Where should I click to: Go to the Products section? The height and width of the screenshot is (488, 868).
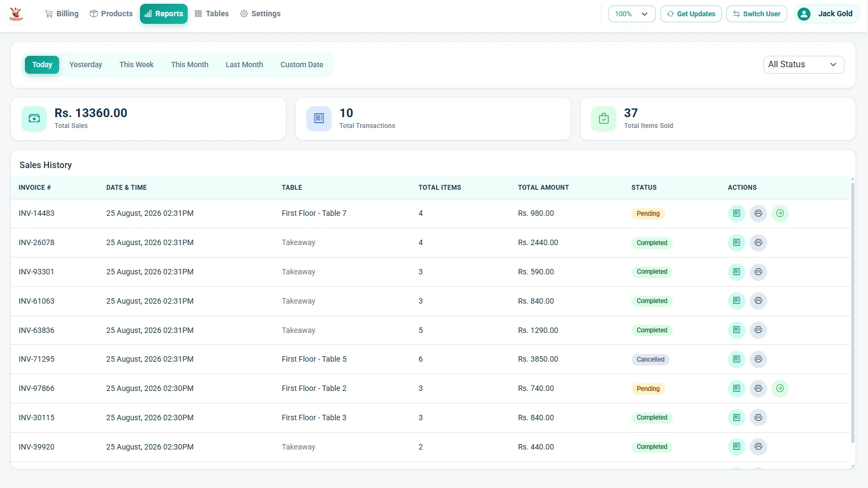tap(111, 14)
